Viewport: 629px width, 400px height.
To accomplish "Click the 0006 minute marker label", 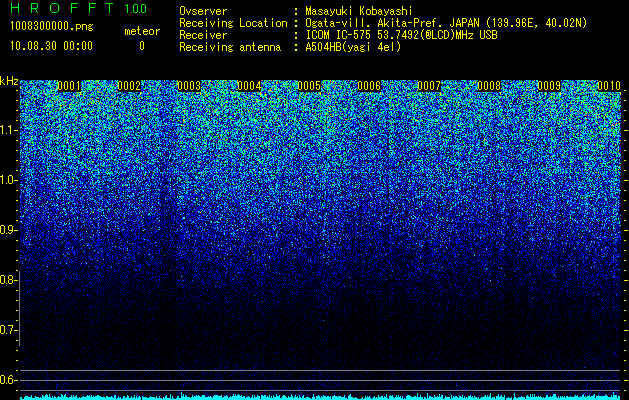I will pyautogui.click(x=369, y=86).
